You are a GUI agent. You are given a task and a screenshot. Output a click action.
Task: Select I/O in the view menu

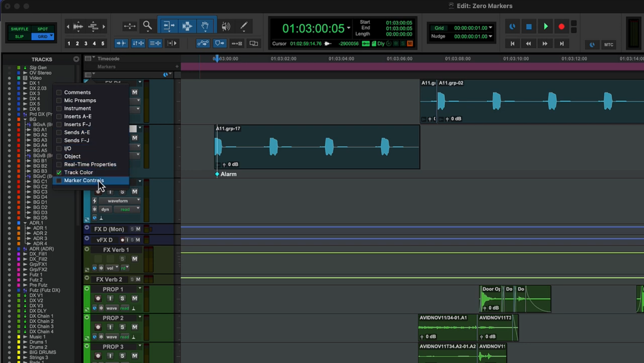click(67, 148)
